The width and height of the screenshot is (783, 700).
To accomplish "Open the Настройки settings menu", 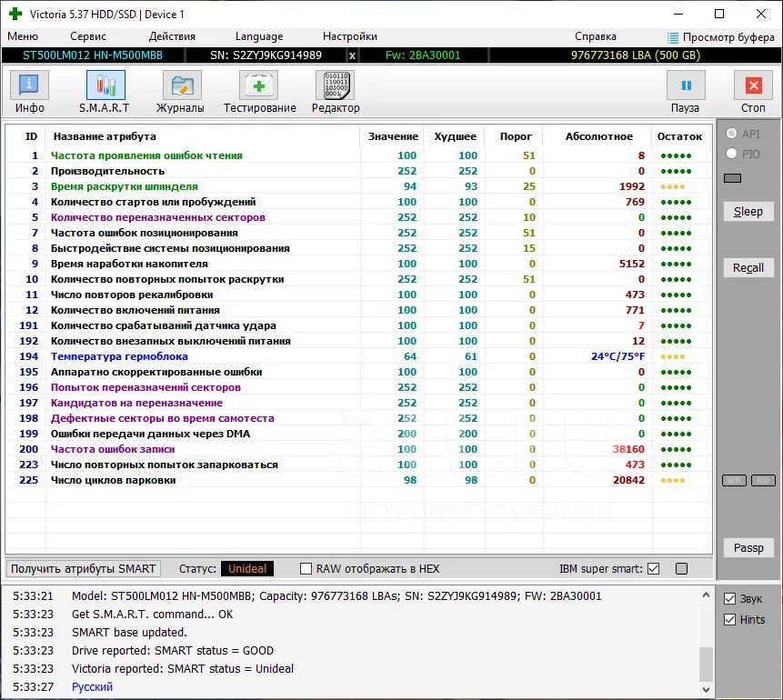I will (x=350, y=36).
